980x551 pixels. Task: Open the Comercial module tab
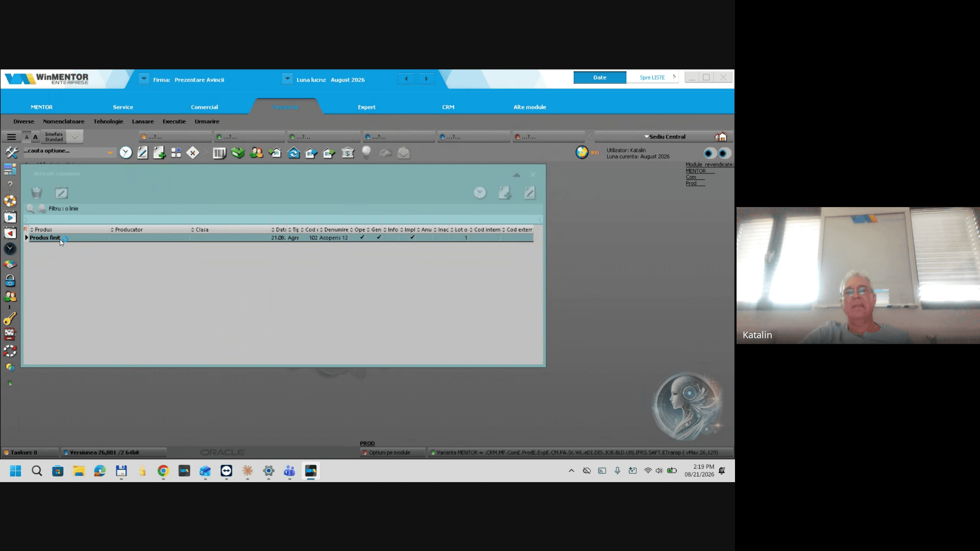point(204,107)
